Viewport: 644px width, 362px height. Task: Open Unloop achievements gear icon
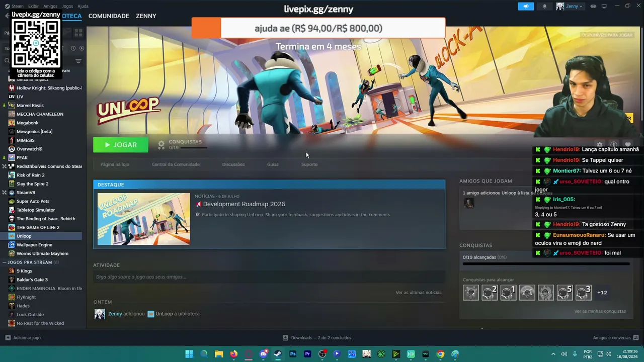coord(161,145)
